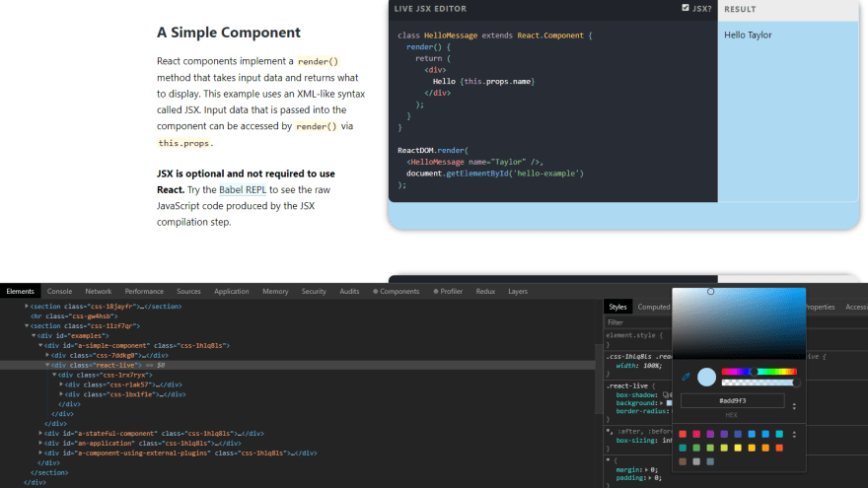Collapse the section css-11zf7qr node
Viewport: 868px width, 488px height.
(x=27, y=326)
